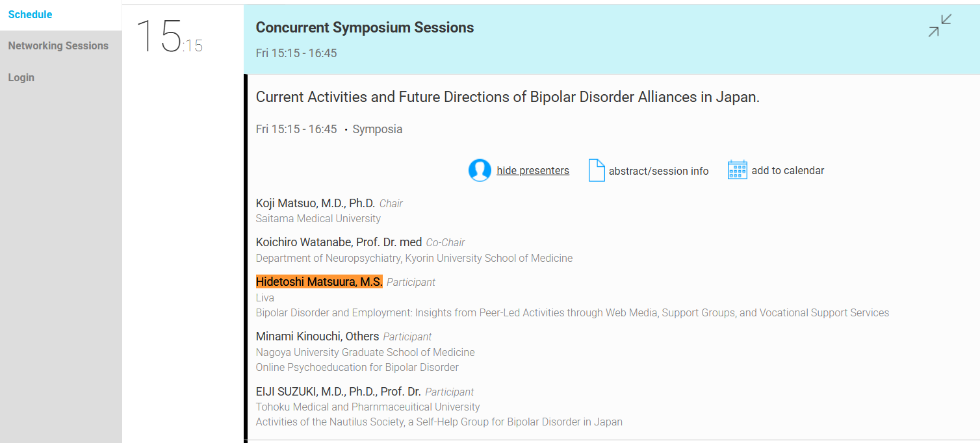Click the 15:15 time marker
This screenshot has height=443, width=980.
[169, 36]
